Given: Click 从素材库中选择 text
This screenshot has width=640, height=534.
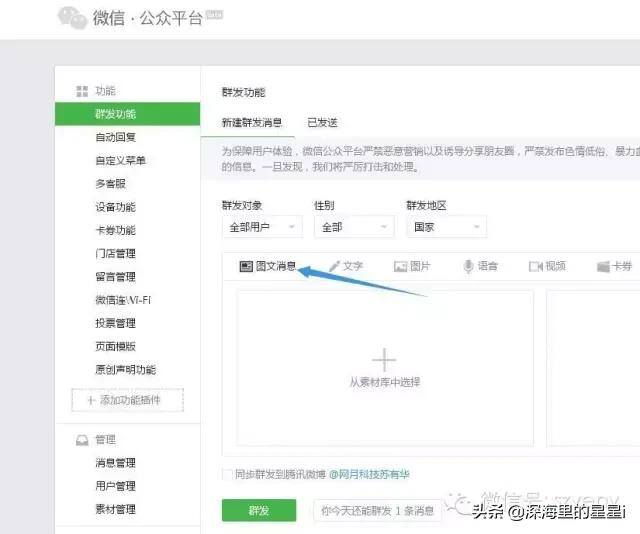Looking at the screenshot, I should 384,383.
